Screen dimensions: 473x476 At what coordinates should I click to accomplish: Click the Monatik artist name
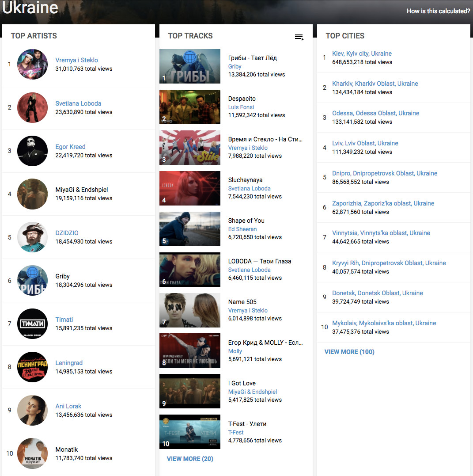66,449
